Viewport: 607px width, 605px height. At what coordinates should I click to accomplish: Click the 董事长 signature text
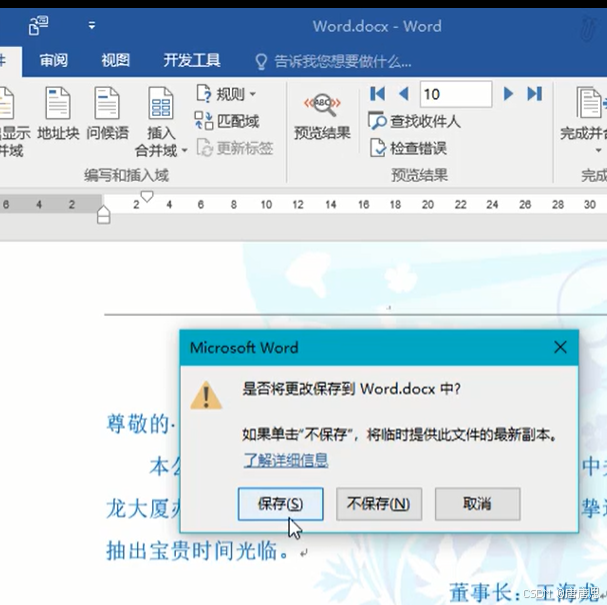[x=481, y=591]
